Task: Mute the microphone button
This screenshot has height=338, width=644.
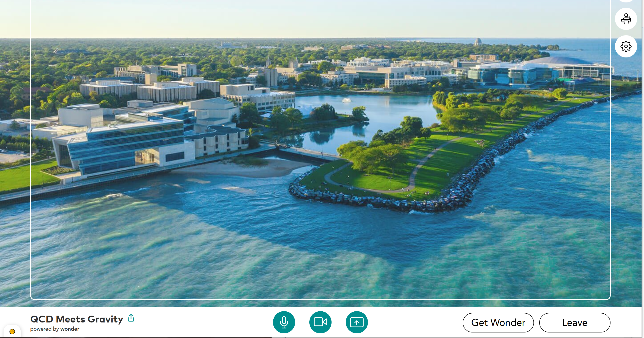Action: pos(284,322)
